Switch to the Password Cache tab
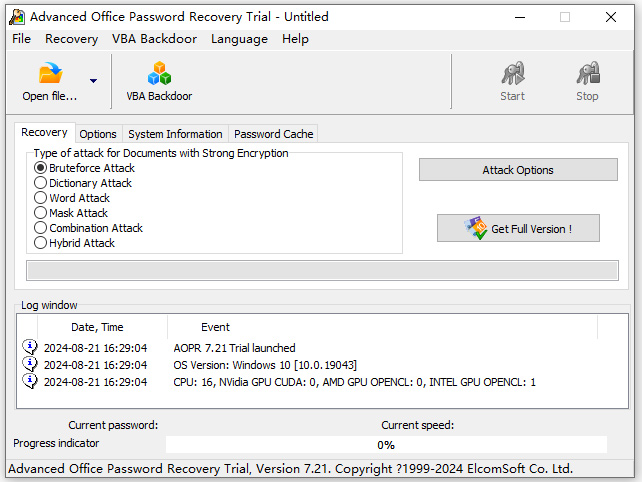 point(274,134)
